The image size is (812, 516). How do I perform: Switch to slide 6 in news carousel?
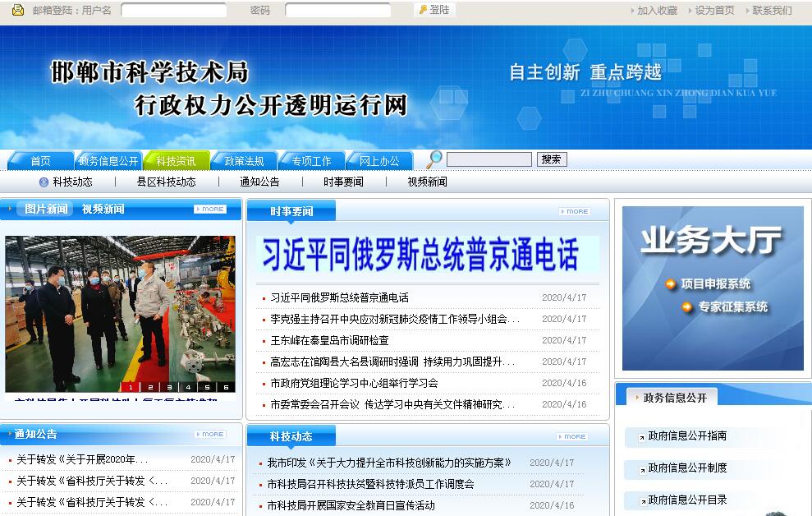coord(226,386)
